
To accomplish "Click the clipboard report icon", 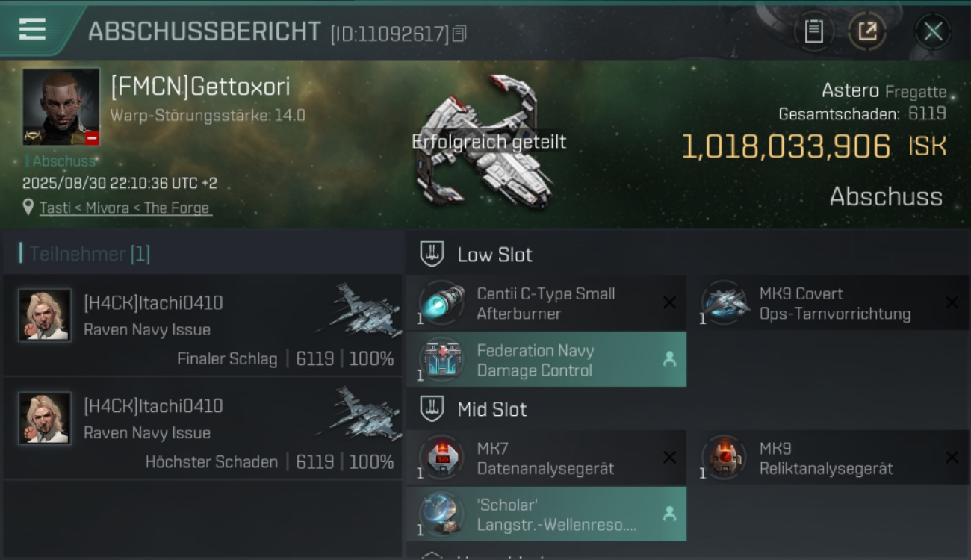I will [x=813, y=31].
